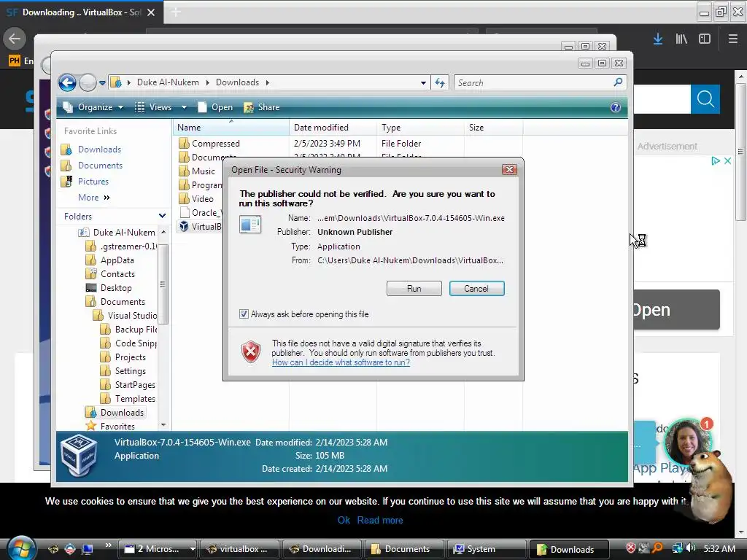Open Explorer help icon
747x560 pixels.
[x=616, y=107]
